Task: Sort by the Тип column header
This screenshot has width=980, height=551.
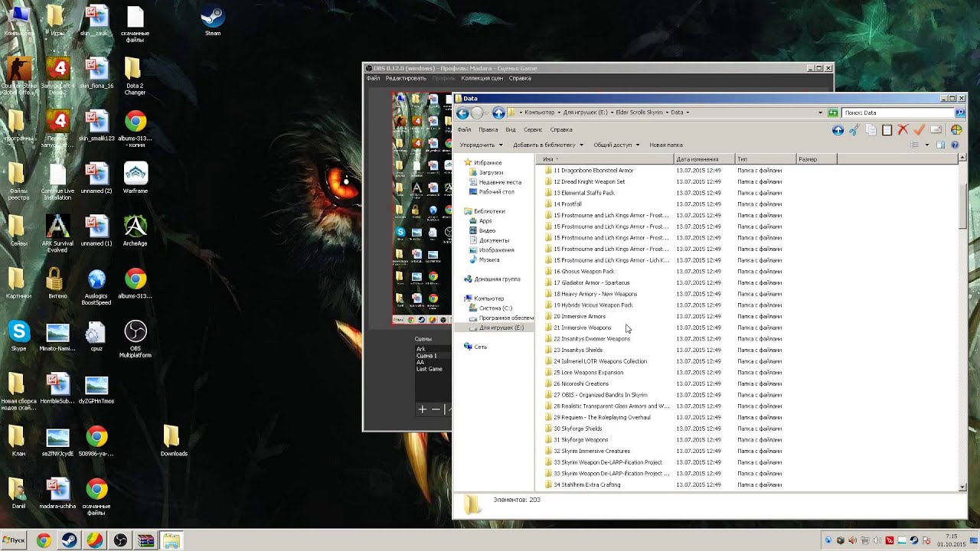Action: coord(766,159)
